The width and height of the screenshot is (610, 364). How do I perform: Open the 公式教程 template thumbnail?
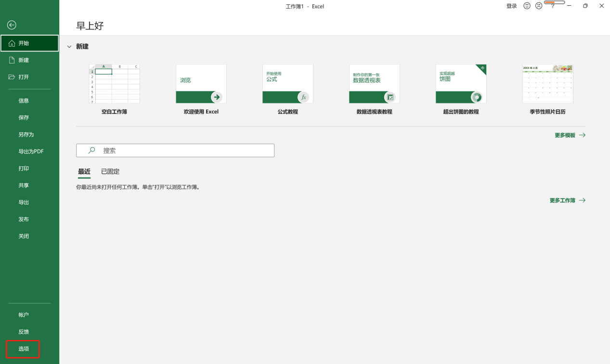pyautogui.click(x=287, y=84)
